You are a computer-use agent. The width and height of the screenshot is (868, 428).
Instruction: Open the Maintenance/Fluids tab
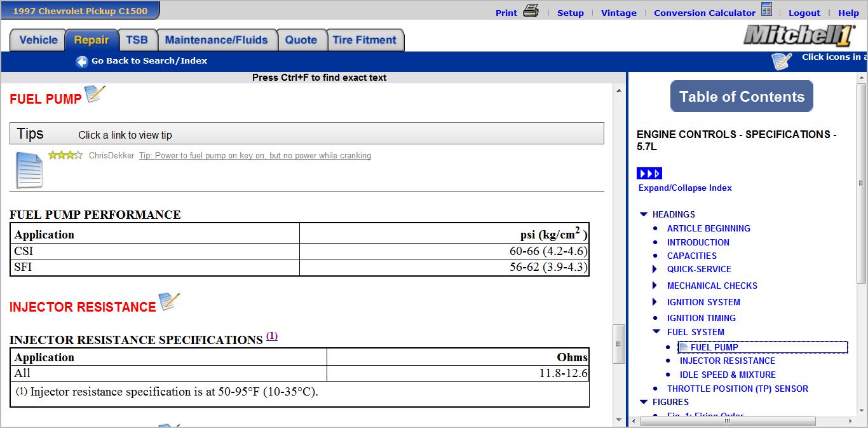216,40
